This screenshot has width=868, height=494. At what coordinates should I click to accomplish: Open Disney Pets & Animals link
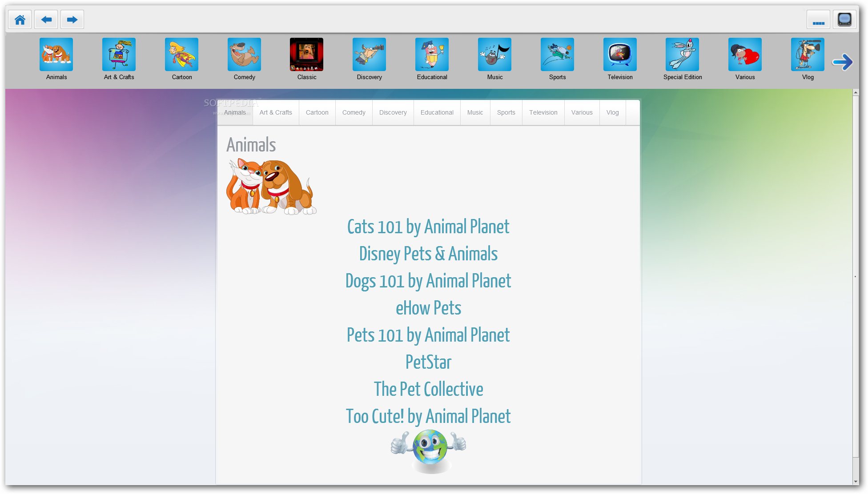click(428, 254)
